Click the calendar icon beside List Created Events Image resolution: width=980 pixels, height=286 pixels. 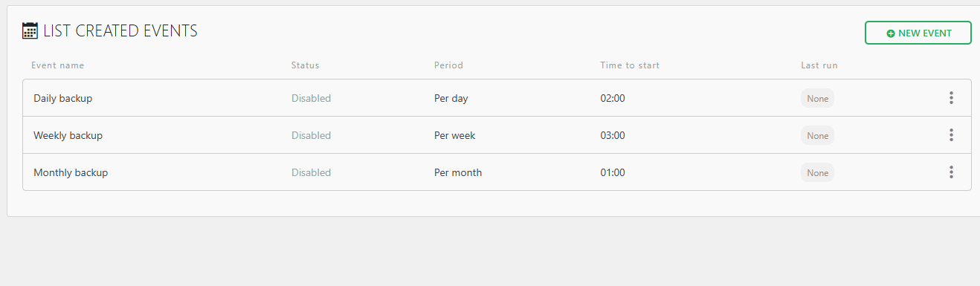(30, 30)
